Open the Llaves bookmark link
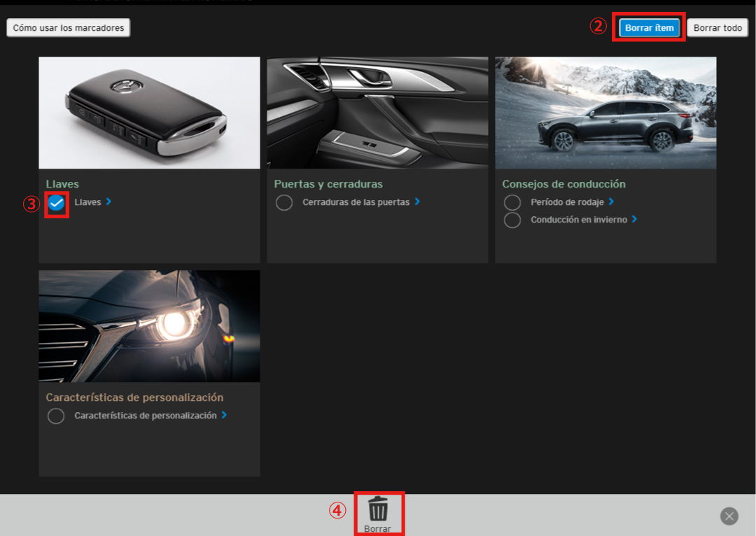This screenshot has height=536, width=756. point(88,202)
